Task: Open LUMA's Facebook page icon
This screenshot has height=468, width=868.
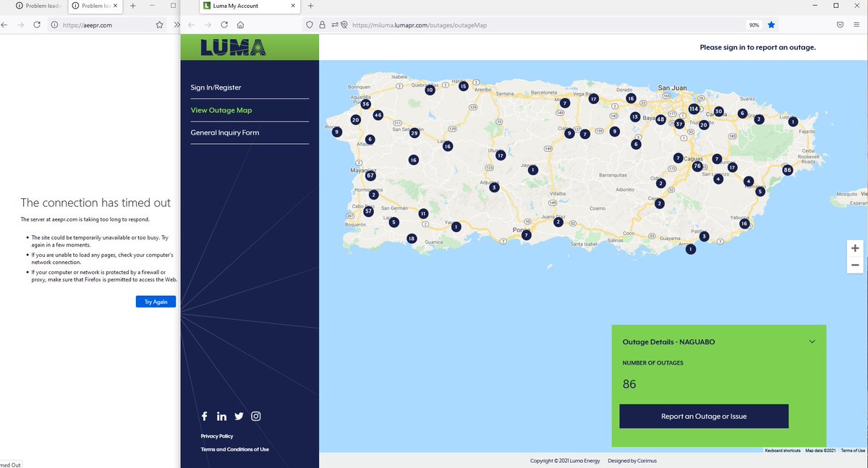Action: click(x=205, y=416)
